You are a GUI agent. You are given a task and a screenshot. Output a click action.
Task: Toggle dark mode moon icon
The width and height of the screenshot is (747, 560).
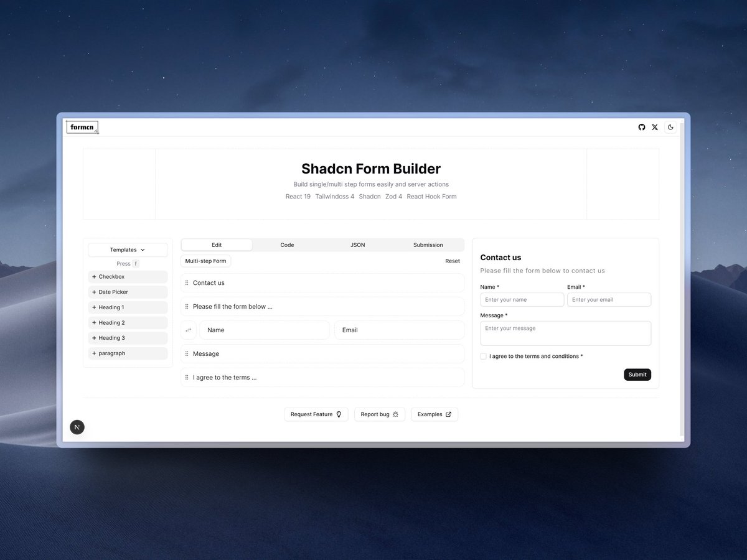pyautogui.click(x=670, y=127)
